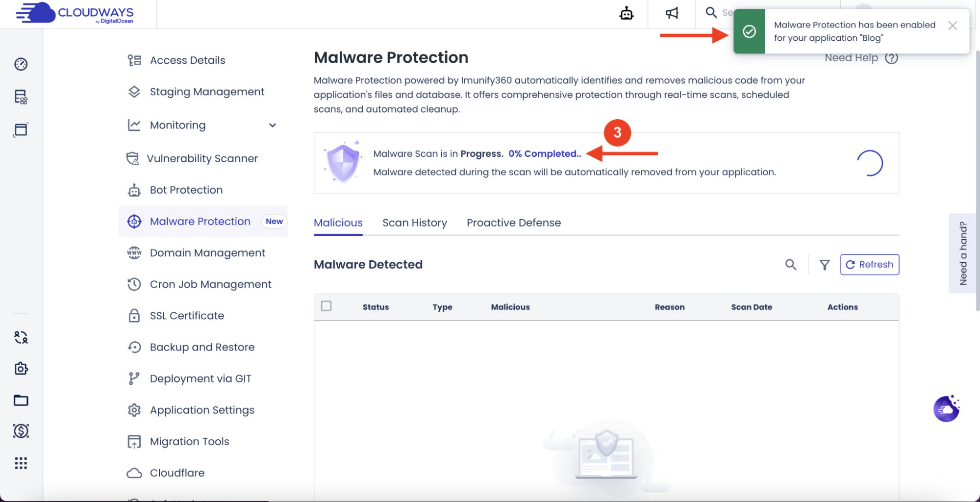The image size is (980, 502).
Task: Go to Bot Protection settings
Action: tap(186, 190)
